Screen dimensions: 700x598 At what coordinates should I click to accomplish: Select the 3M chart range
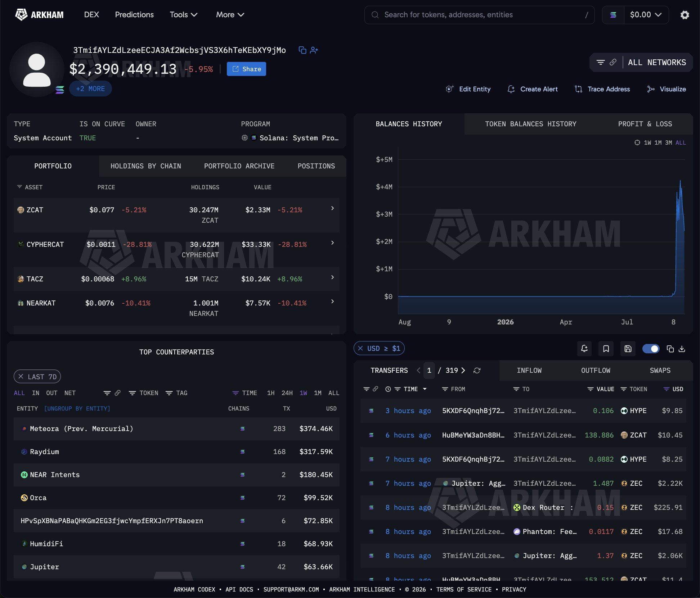point(668,142)
